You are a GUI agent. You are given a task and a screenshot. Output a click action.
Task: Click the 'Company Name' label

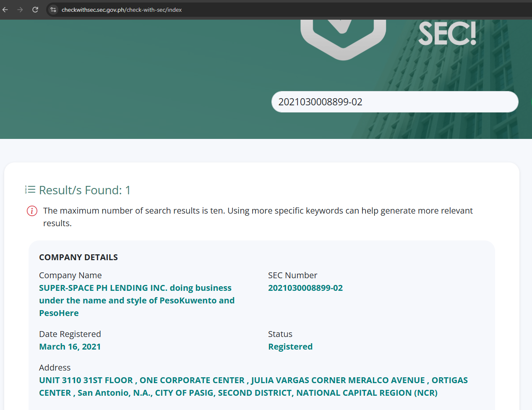pyautogui.click(x=70, y=275)
